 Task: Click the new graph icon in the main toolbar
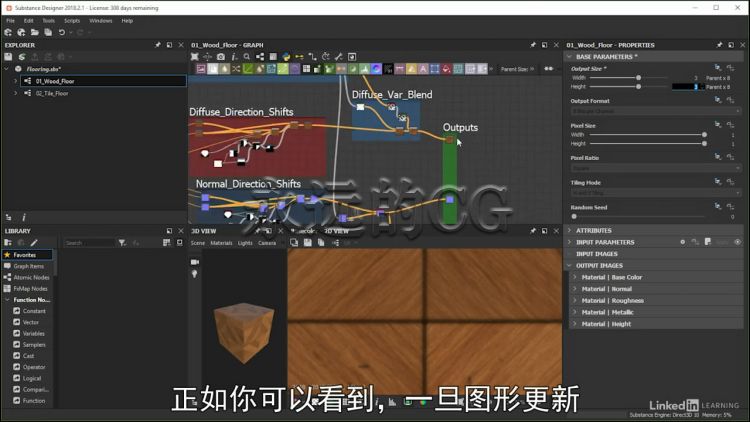tap(21, 32)
